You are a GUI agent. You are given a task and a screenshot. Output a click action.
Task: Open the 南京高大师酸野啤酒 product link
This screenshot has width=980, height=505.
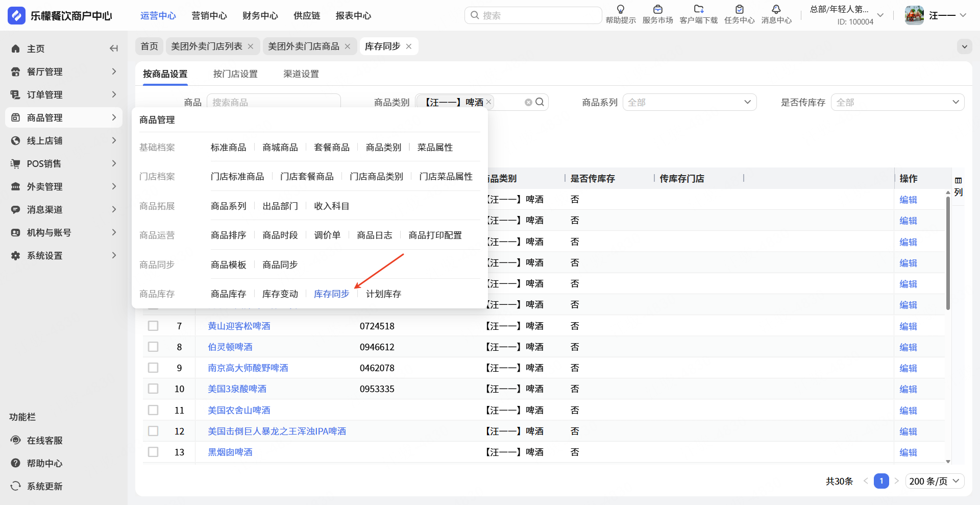[248, 368]
